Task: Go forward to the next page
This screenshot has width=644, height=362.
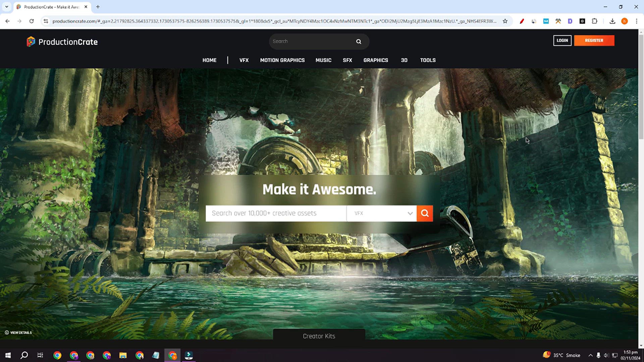Action: pyautogui.click(x=19, y=21)
